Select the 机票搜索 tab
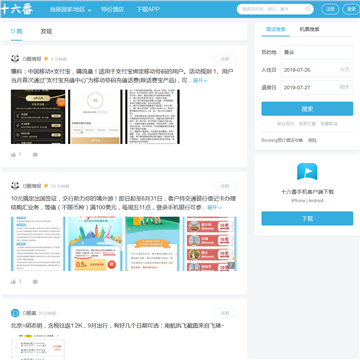The image size is (360, 360). (309, 29)
